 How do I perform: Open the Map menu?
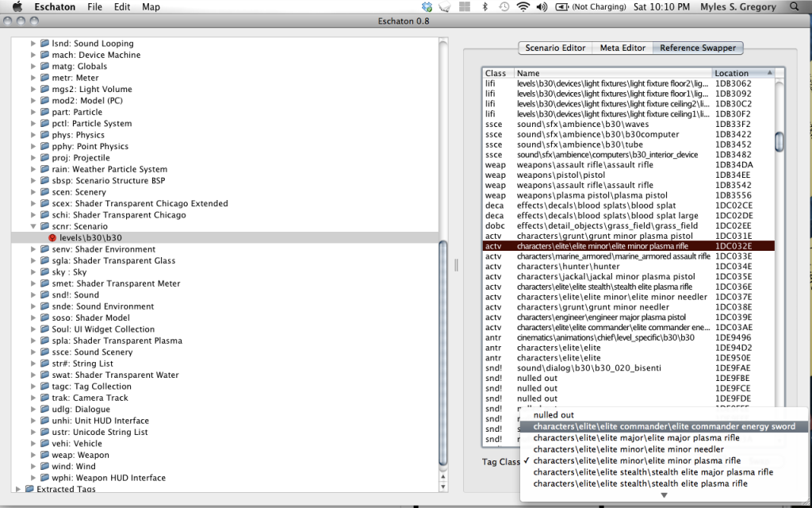(x=151, y=6)
